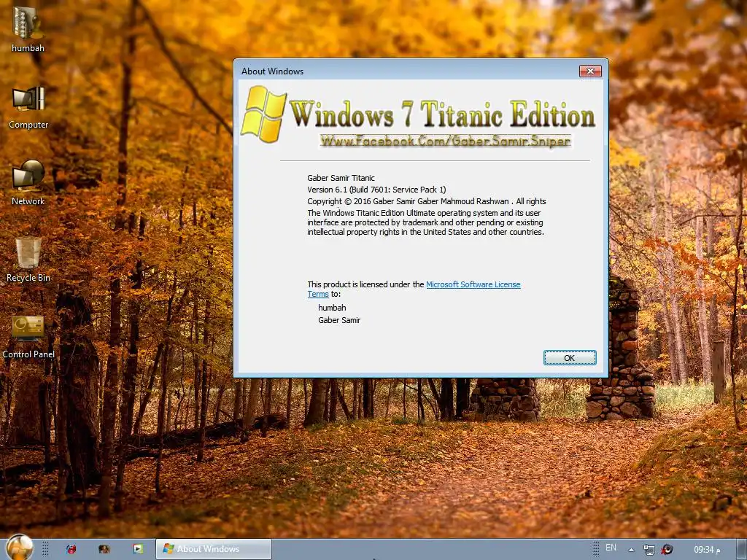Open the clock showing 09:34

[x=706, y=550]
